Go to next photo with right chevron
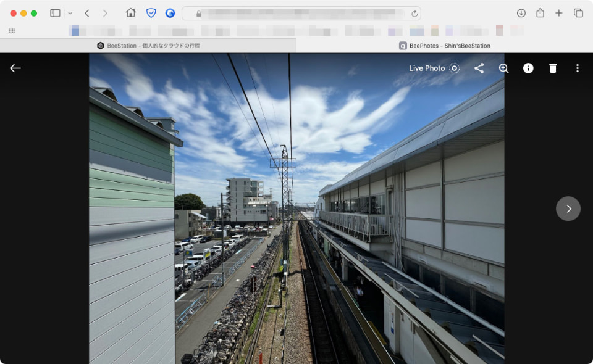The width and height of the screenshot is (593, 364). pos(568,209)
